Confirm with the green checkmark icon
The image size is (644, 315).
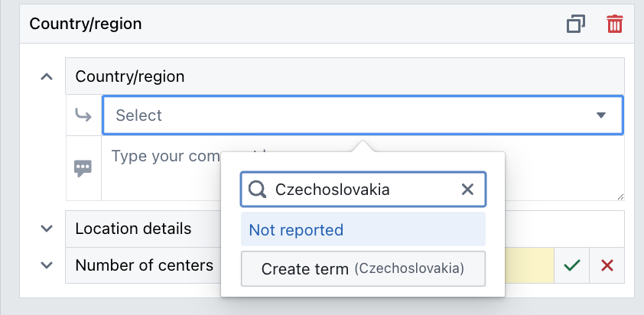coord(571,265)
